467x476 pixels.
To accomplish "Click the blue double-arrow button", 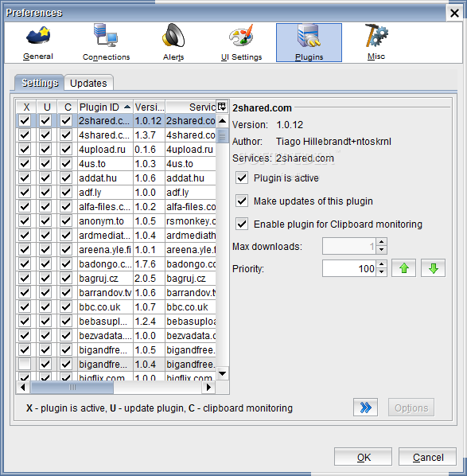I will (365, 408).
